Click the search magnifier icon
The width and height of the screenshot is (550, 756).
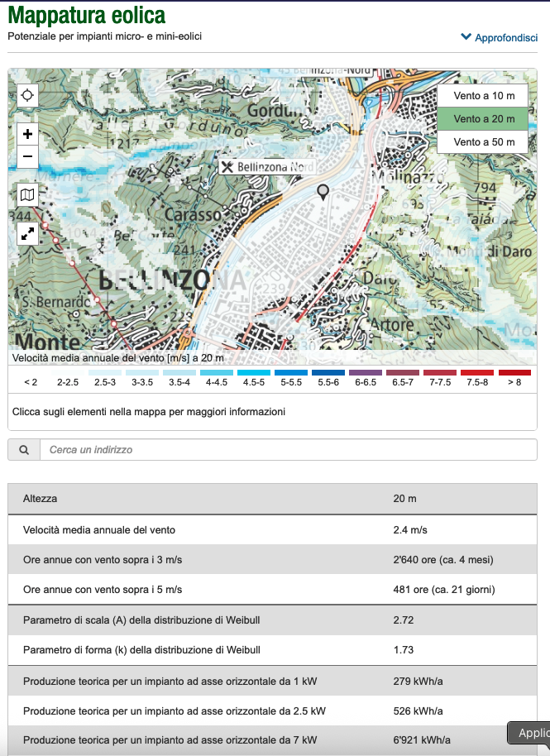pos(24,450)
